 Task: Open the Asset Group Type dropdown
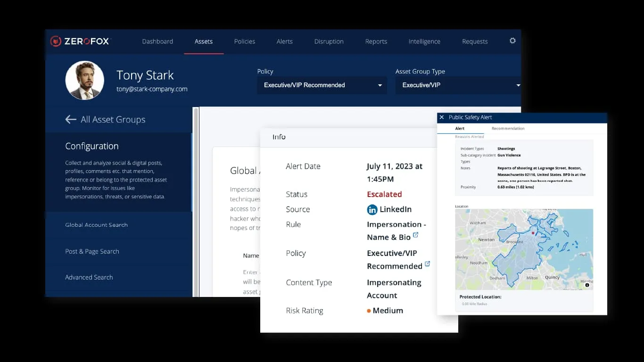coord(458,85)
